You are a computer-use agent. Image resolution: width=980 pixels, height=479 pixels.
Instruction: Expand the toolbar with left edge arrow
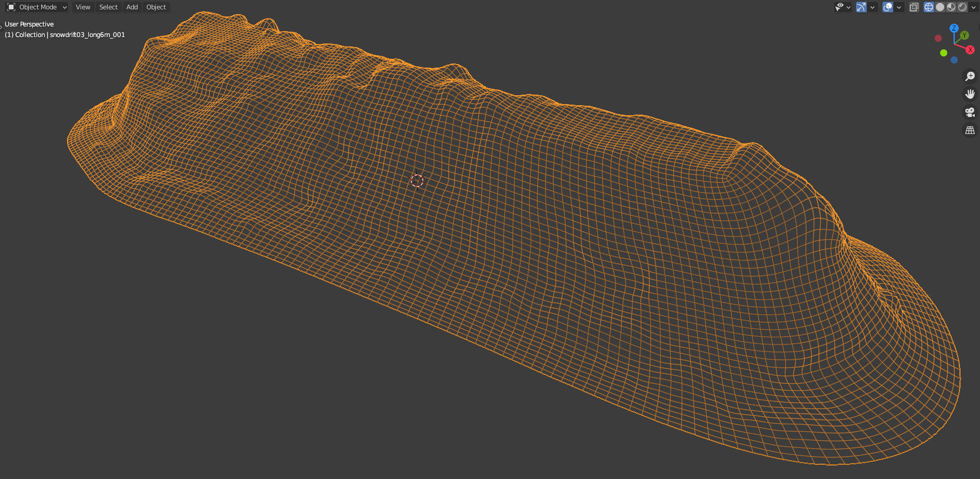click(x=2, y=26)
